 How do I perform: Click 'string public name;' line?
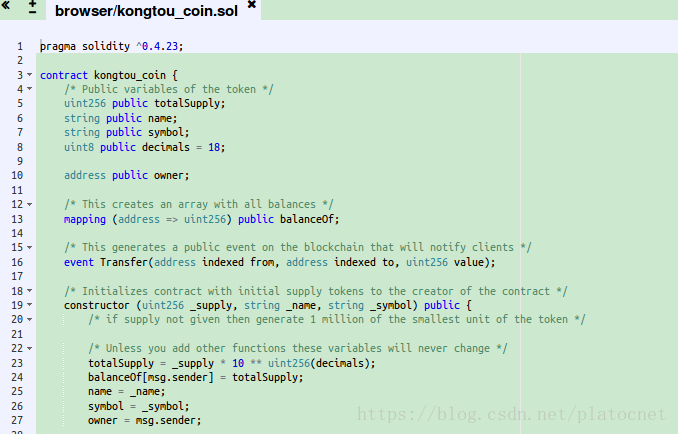click(121, 118)
